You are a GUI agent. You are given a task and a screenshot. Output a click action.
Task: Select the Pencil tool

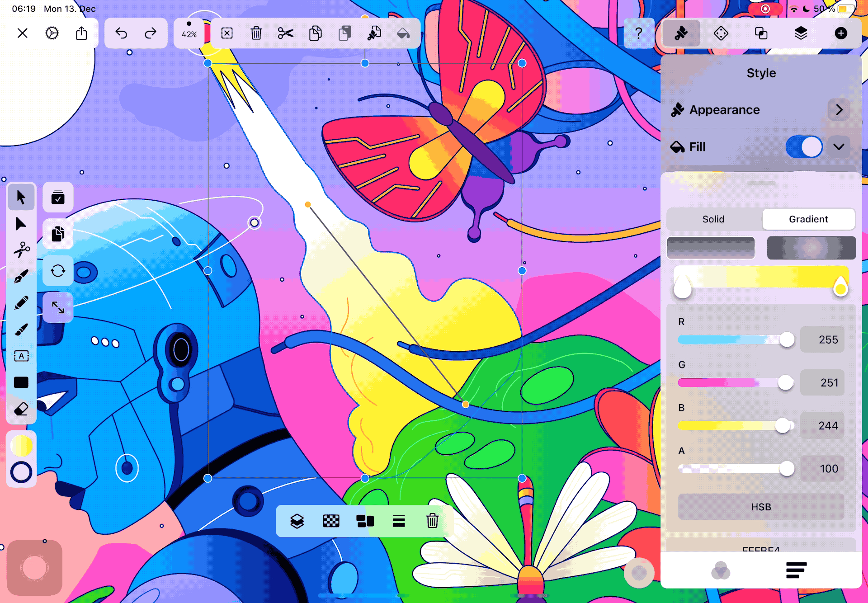(21, 303)
